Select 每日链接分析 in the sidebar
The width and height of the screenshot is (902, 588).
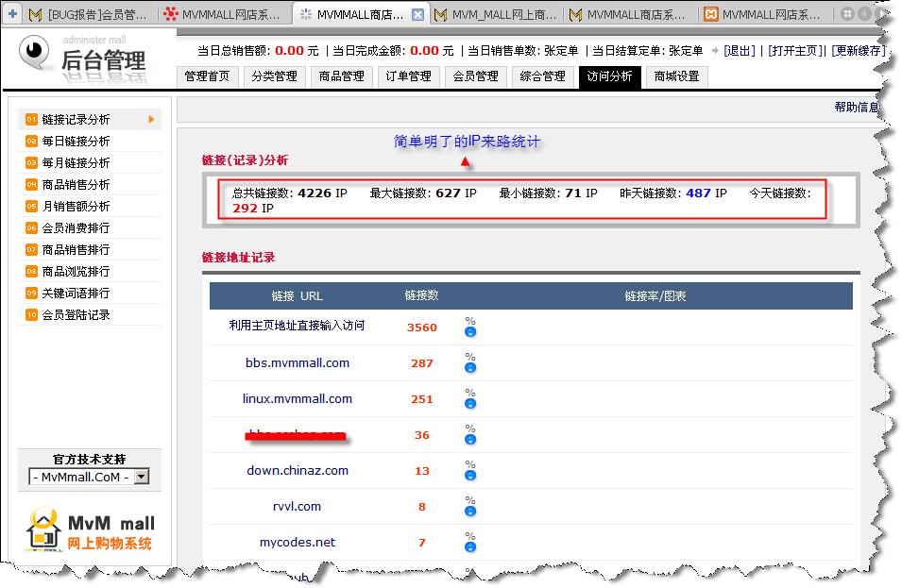point(90,142)
